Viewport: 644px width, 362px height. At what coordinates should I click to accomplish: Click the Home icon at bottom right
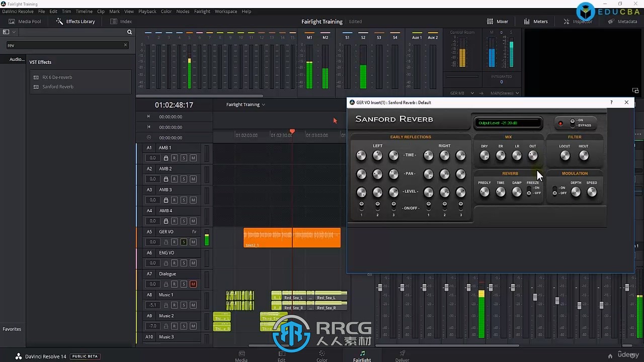610,356
